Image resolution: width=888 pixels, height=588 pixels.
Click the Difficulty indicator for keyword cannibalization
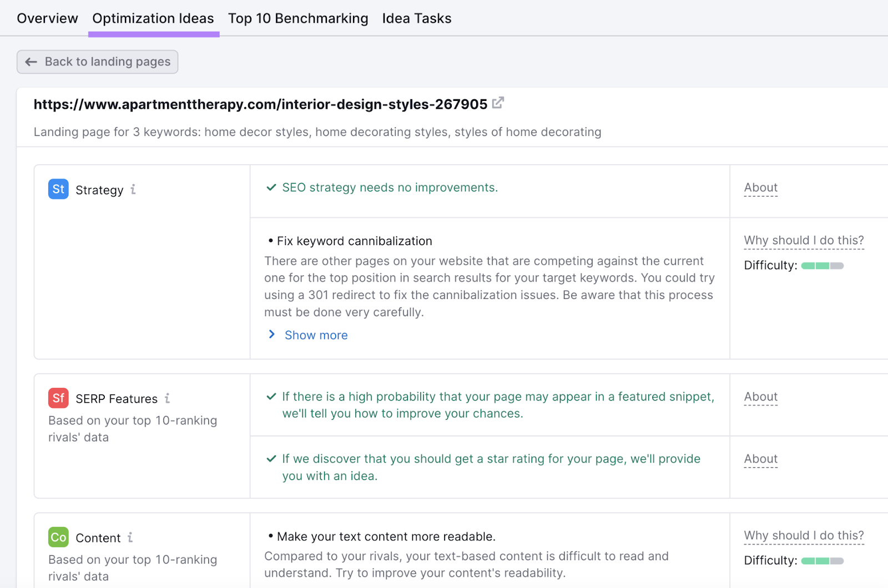(x=821, y=265)
